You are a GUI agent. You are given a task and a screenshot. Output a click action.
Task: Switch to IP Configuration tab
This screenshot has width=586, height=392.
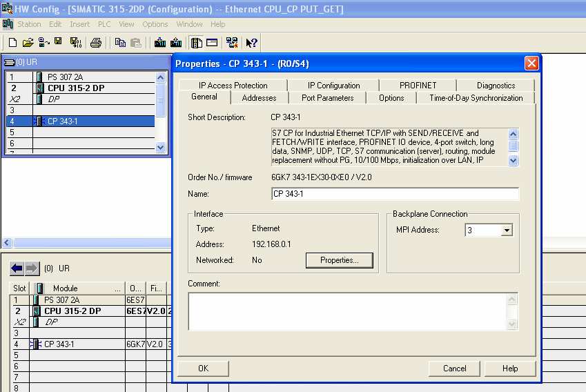tap(334, 85)
